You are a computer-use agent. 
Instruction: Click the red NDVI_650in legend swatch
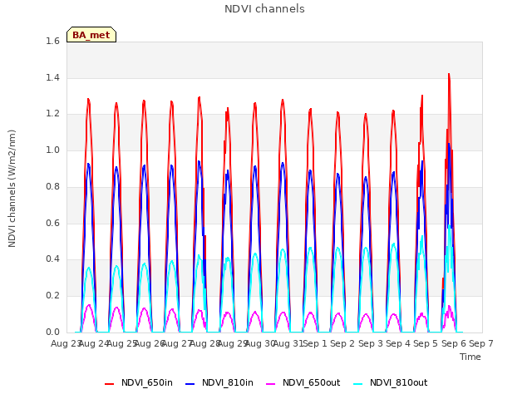click(109, 384)
